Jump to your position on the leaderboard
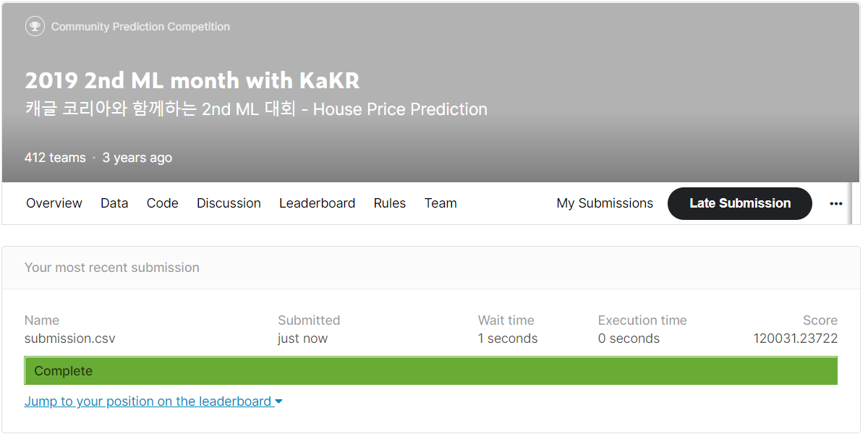 click(x=149, y=401)
